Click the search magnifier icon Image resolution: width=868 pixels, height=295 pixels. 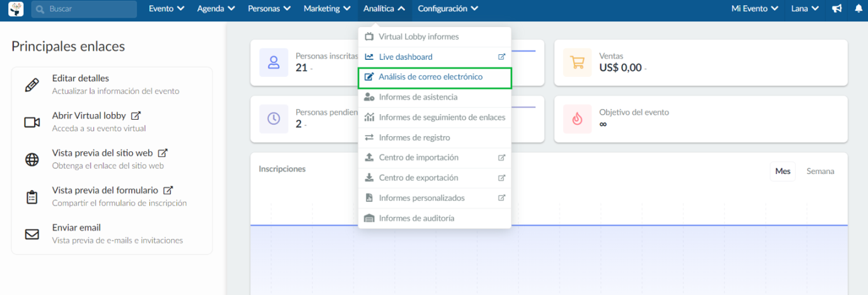click(40, 9)
